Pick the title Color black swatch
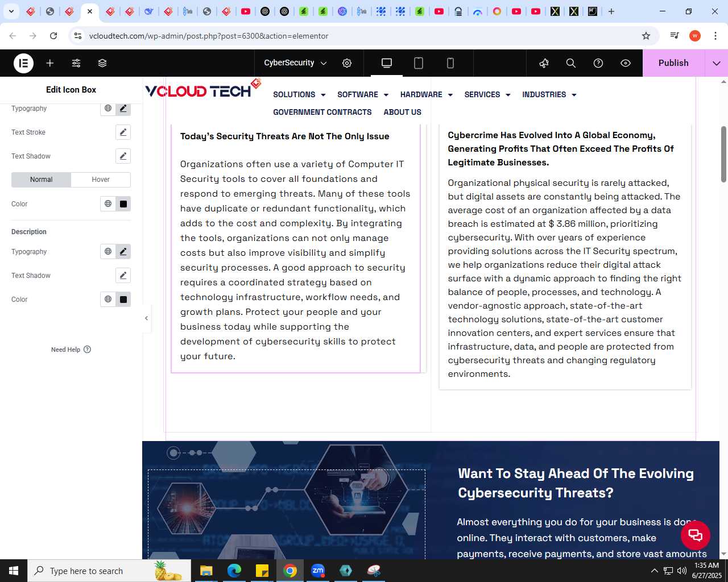The image size is (728, 582). point(123,204)
